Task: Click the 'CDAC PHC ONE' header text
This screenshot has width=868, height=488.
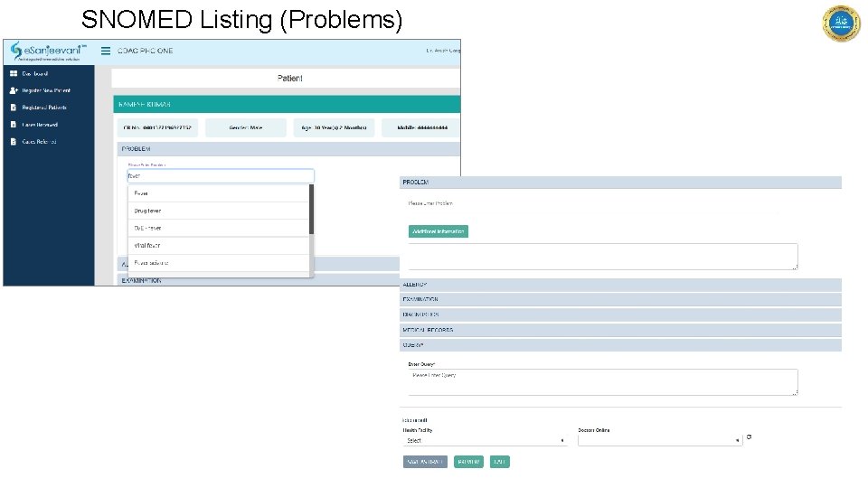Action: 145,51
